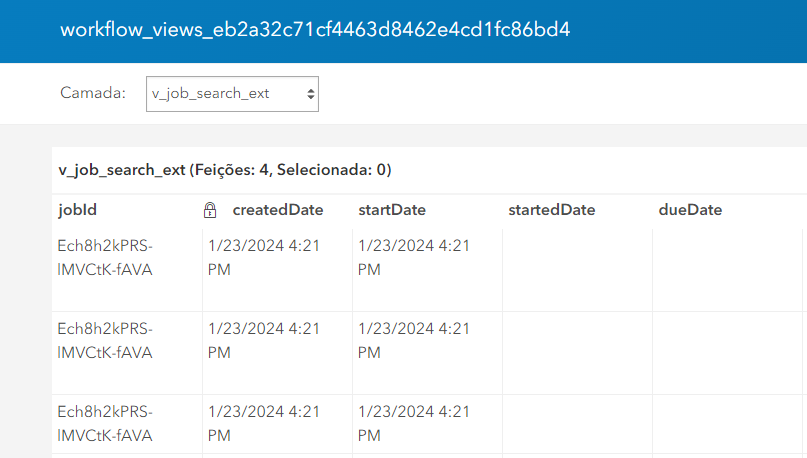
Task: Click third row createdDate value
Action: pyautogui.click(x=264, y=424)
